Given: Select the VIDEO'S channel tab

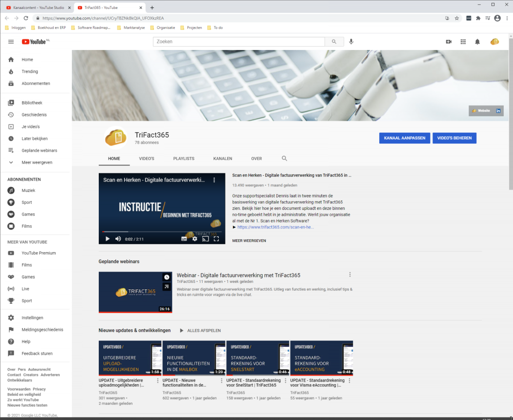Looking at the screenshot, I should click(147, 159).
